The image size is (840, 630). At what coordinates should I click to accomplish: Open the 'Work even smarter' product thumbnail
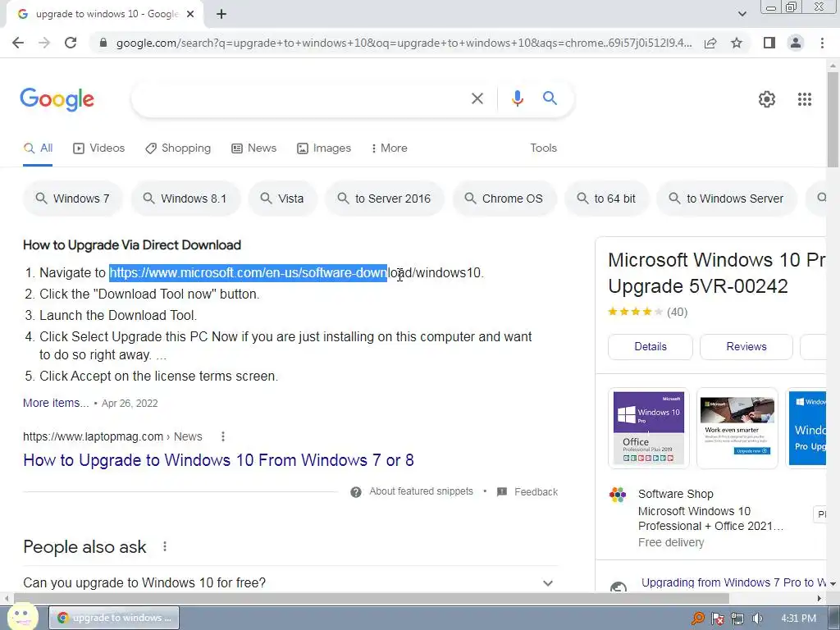[737, 428]
